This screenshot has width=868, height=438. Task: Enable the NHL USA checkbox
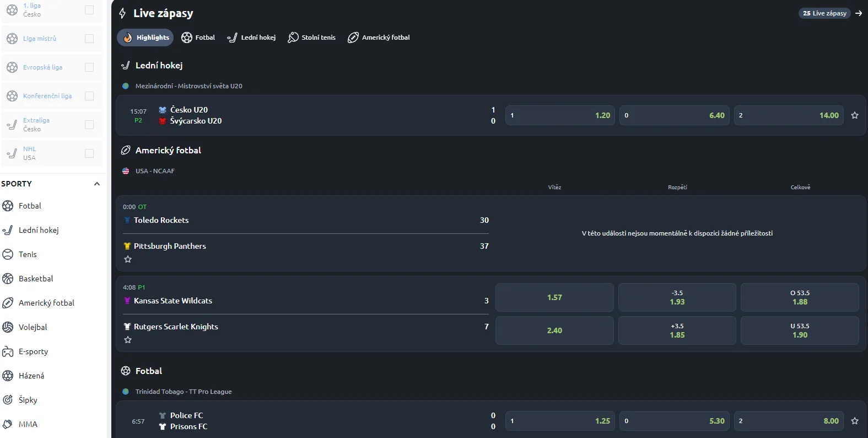(x=89, y=153)
